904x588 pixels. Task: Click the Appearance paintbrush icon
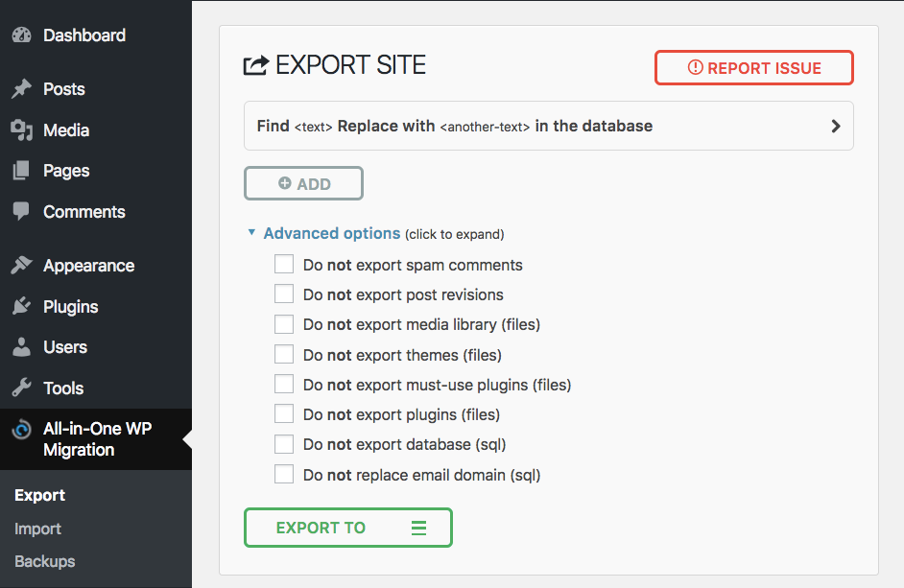tap(22, 265)
